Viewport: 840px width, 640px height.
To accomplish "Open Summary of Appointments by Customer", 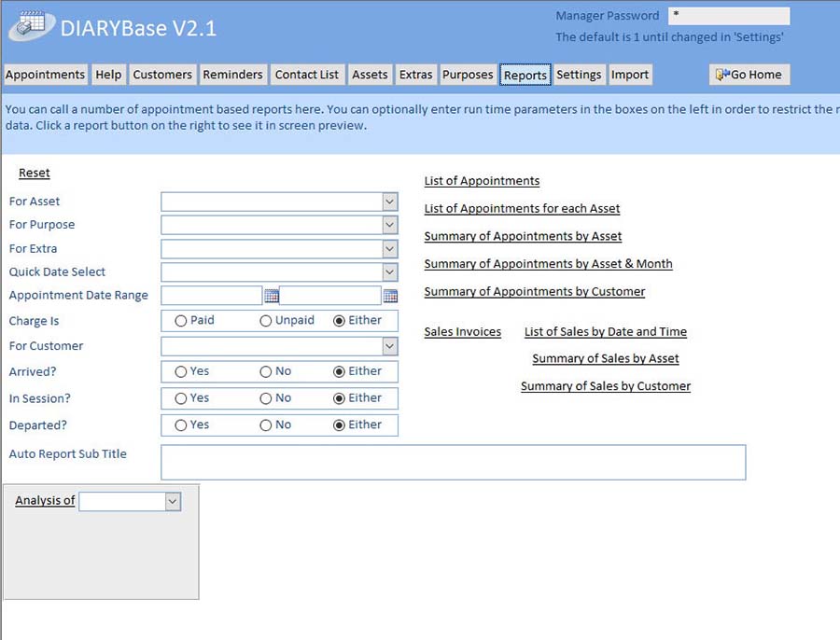I will tap(535, 292).
